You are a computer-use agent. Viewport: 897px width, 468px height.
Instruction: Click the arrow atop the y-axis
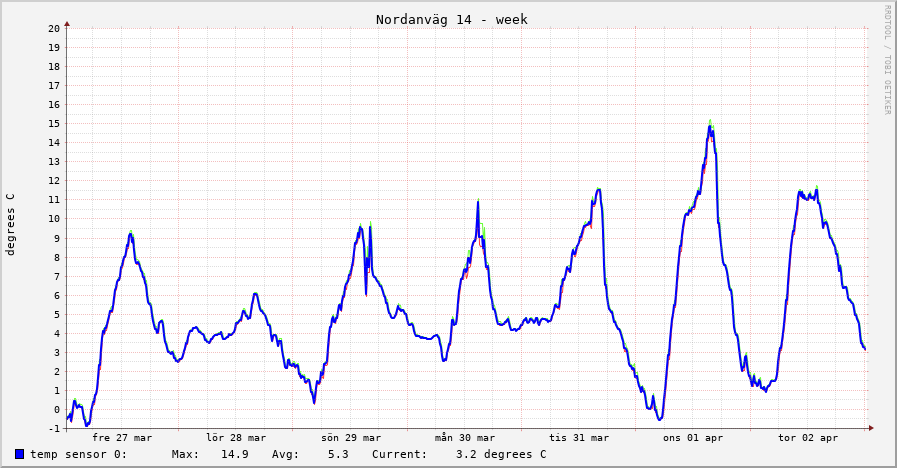(x=67, y=23)
